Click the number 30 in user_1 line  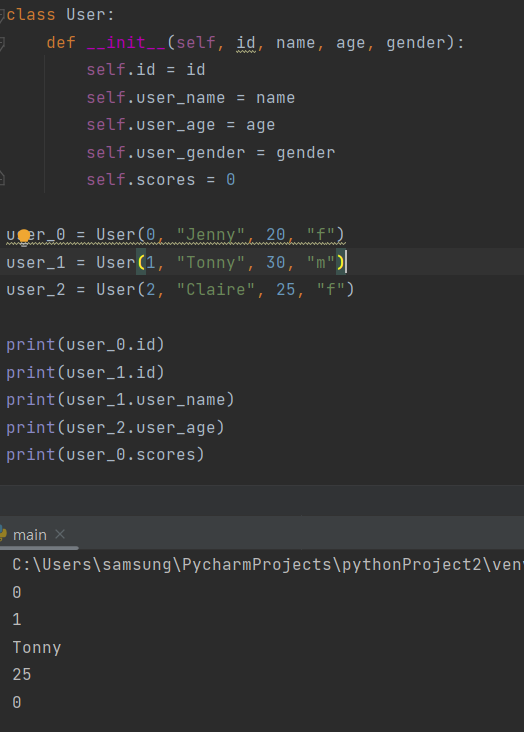276,262
